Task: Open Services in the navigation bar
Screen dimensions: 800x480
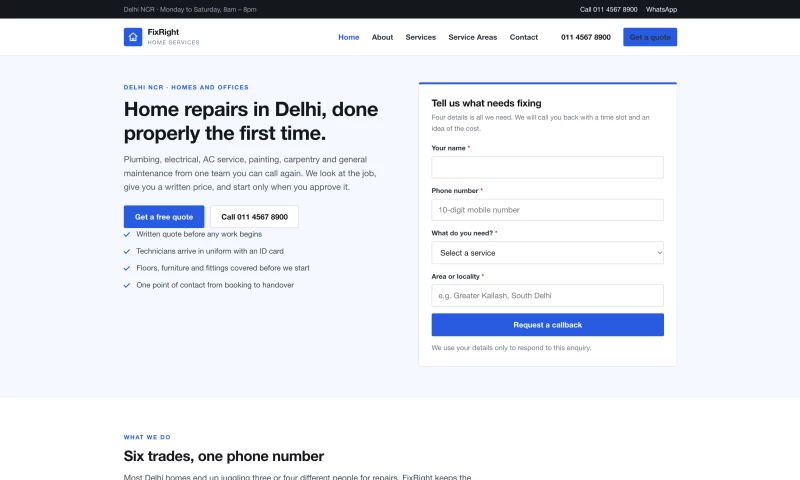Action: [x=420, y=37]
